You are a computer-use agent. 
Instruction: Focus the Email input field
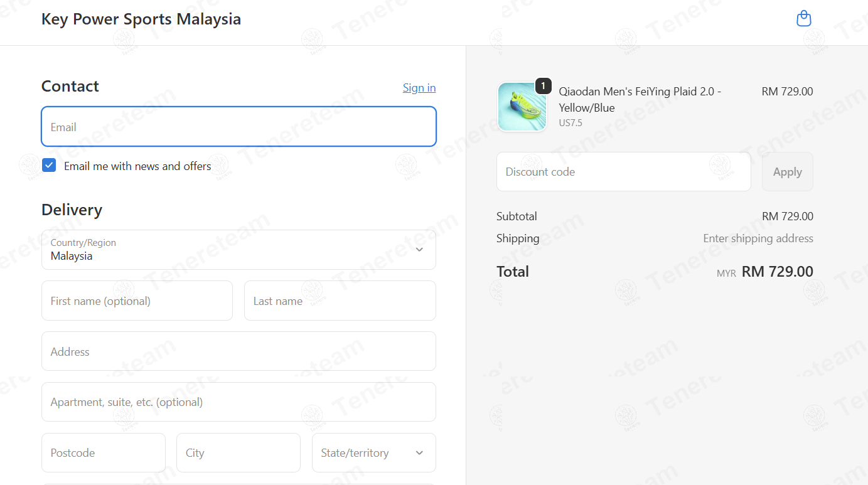pos(238,127)
